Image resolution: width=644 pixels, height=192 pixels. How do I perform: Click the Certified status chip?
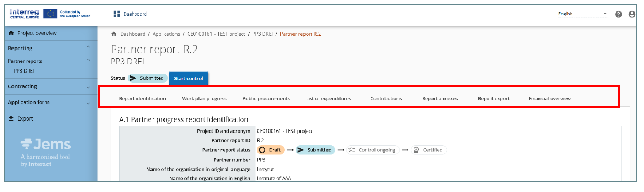point(428,150)
